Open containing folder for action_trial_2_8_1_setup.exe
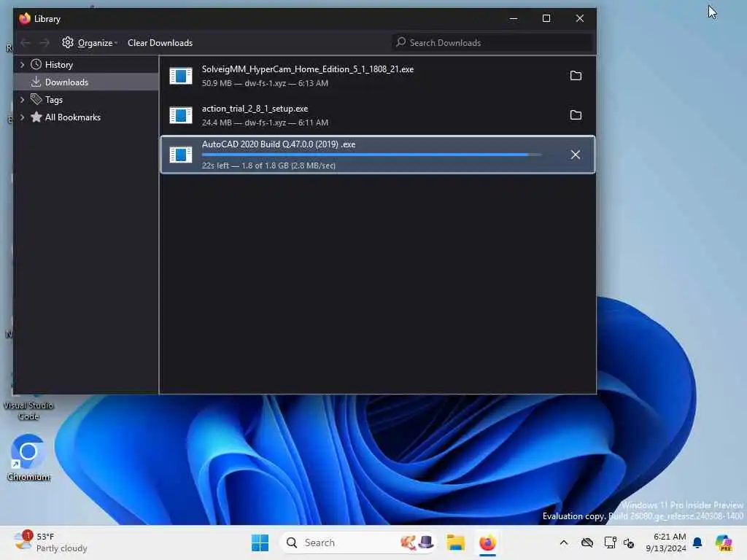 pos(576,114)
